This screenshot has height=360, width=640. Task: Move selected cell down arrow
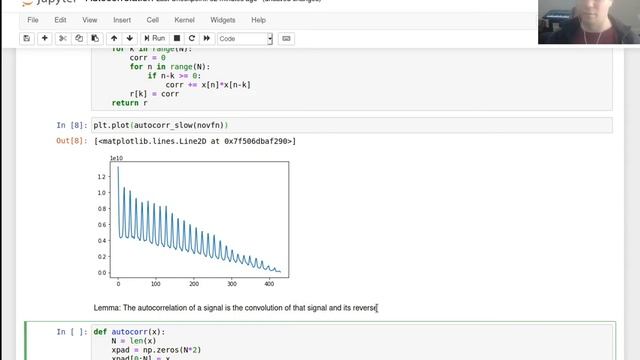pyautogui.click(x=130, y=38)
